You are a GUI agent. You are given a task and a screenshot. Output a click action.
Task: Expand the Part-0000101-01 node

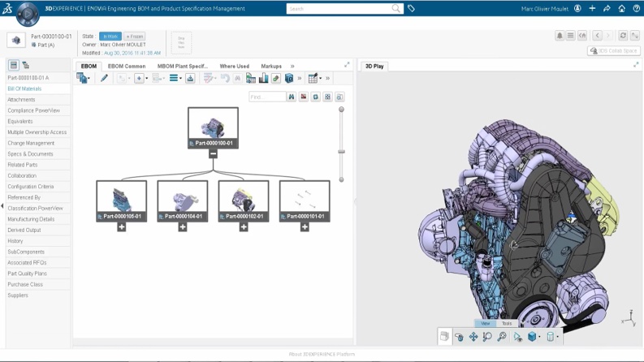(x=305, y=227)
